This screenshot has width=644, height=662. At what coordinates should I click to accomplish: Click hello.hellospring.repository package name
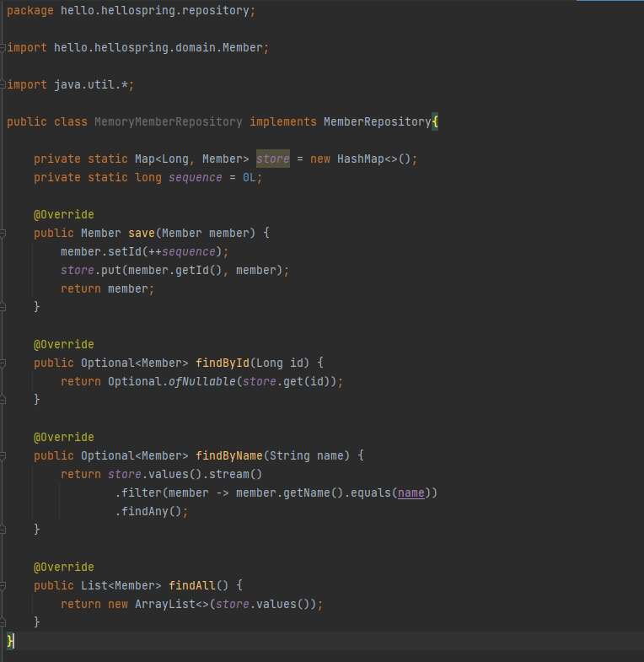[155, 11]
